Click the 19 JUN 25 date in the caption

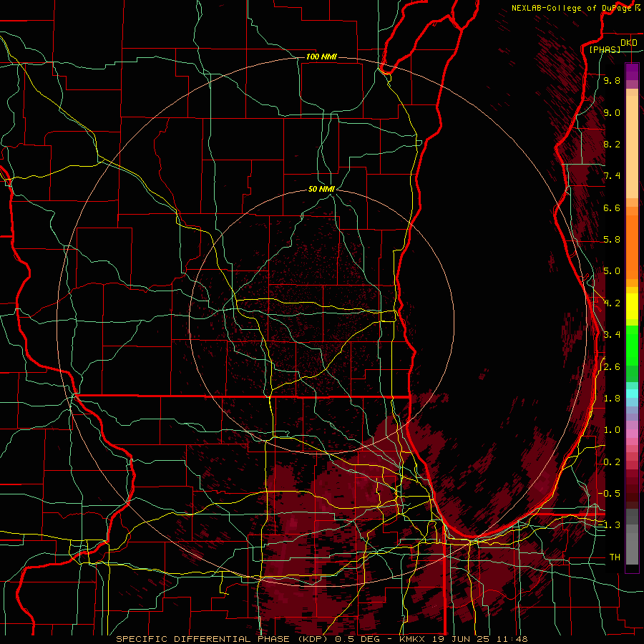click(462, 639)
